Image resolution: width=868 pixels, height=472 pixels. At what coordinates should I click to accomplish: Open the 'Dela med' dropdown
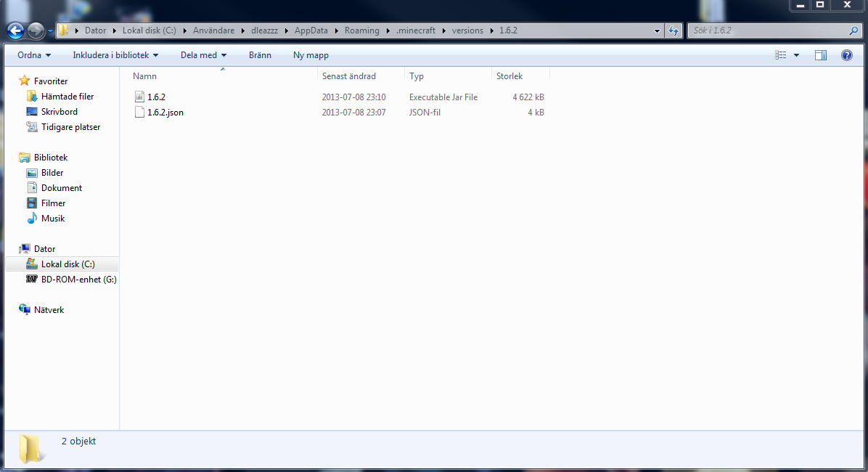(x=203, y=55)
